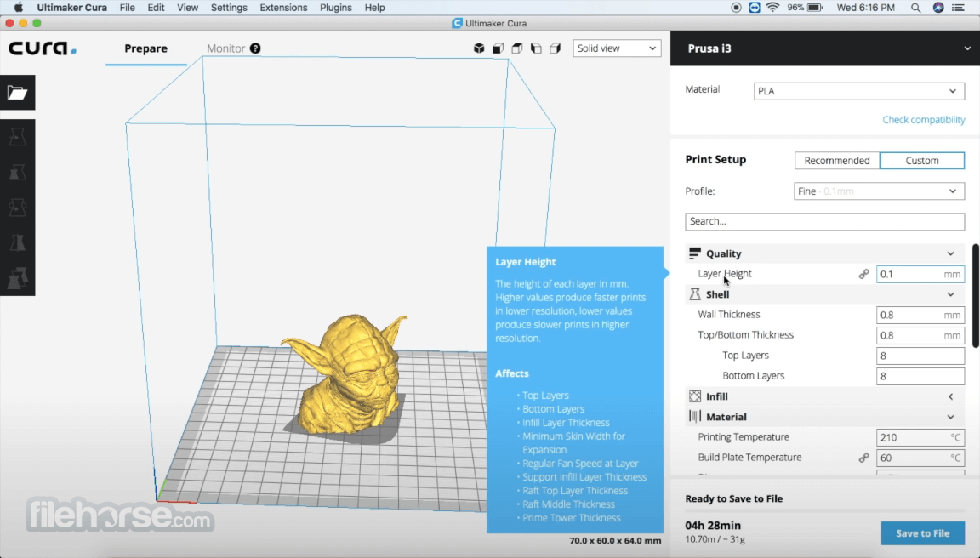Screen dimensions: 980x558
Task: Click the Shell category icon
Action: (x=694, y=293)
